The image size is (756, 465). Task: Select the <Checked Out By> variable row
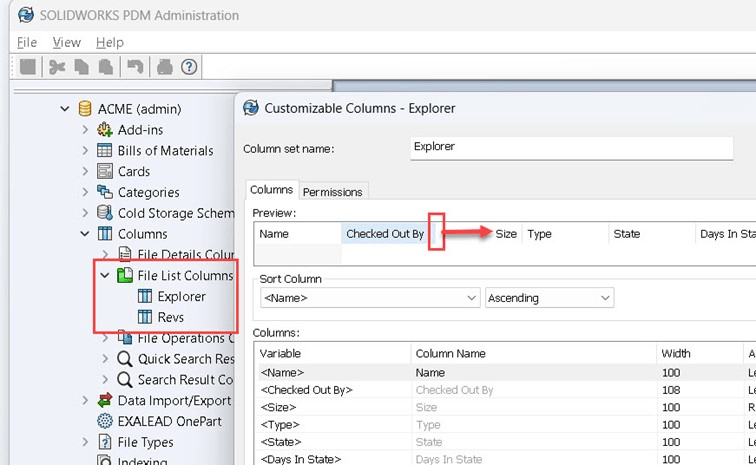pos(306,390)
